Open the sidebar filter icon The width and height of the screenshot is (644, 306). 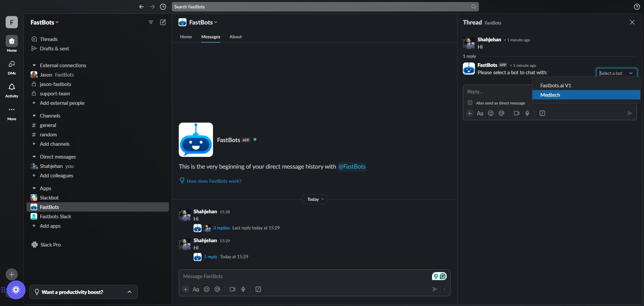tap(151, 22)
